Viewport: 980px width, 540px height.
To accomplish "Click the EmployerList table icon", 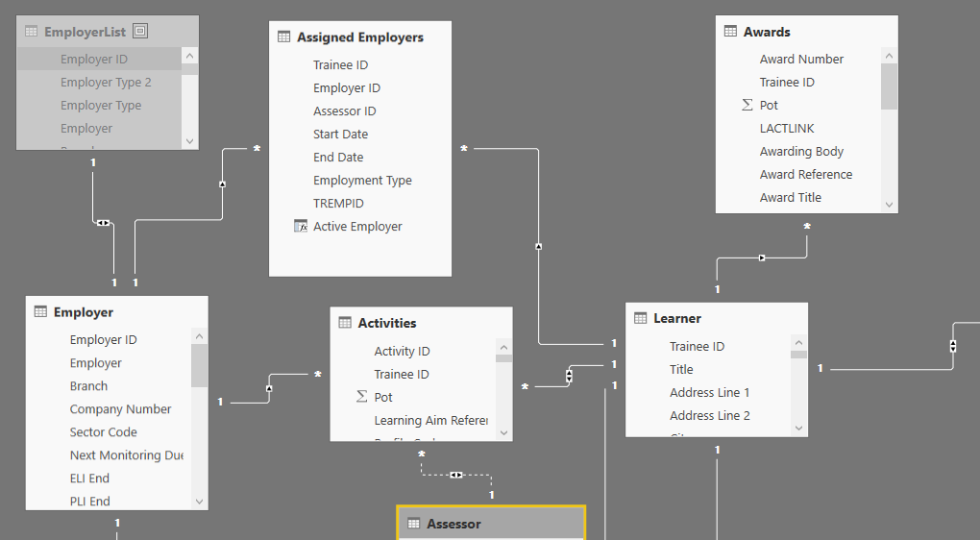I will click(x=31, y=32).
